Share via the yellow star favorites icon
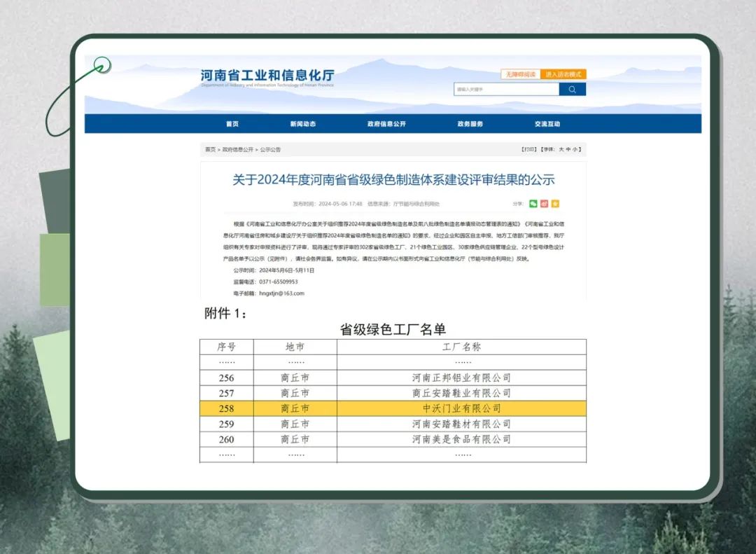The height and width of the screenshot is (554, 756). pyautogui.click(x=555, y=204)
